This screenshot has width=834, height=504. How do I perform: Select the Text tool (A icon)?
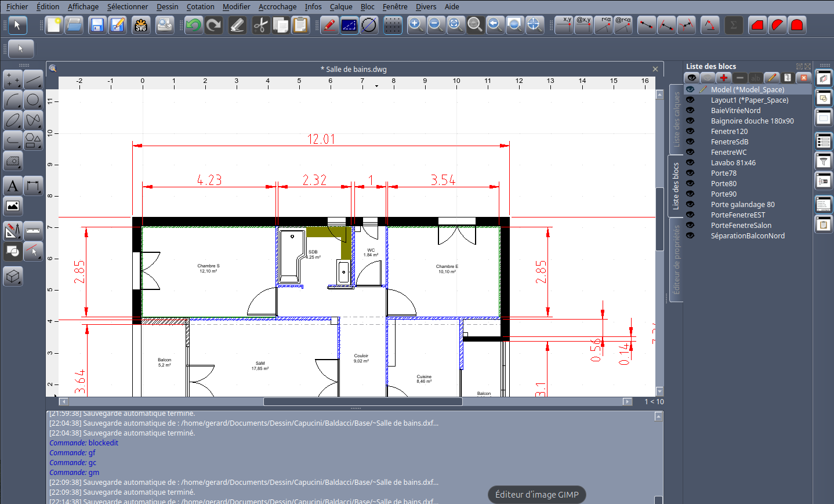[13, 186]
